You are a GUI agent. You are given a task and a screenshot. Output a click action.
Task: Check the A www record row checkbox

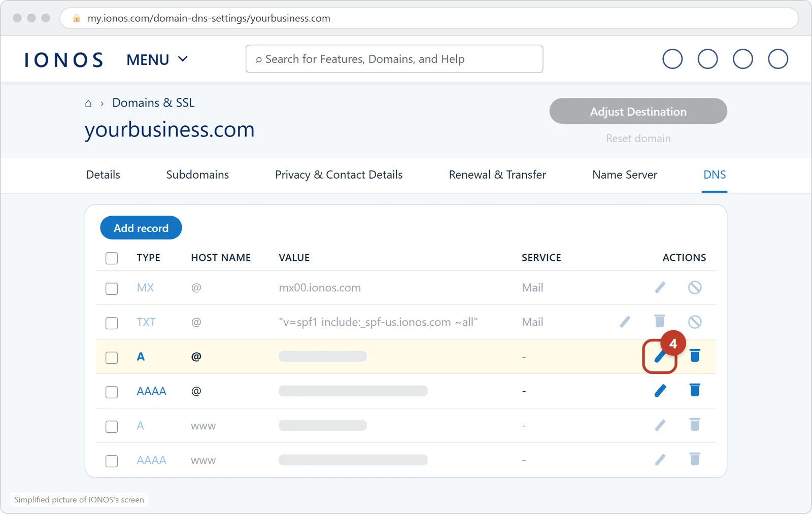[112, 427]
